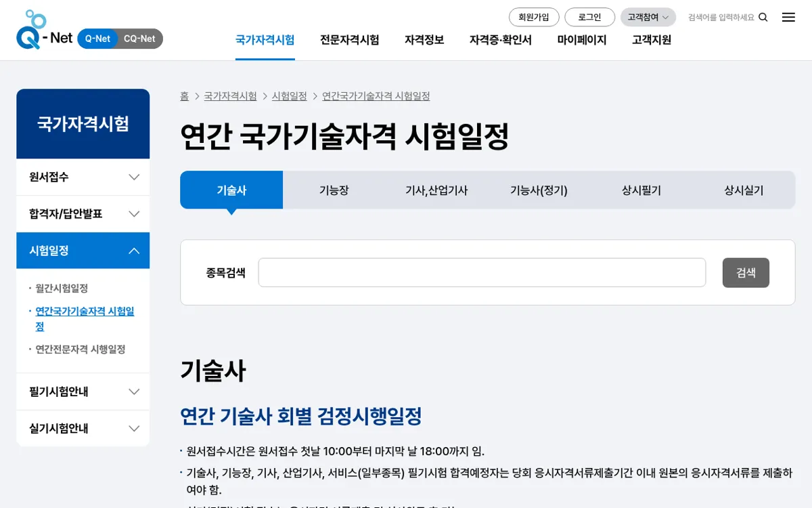
Task: Click the header search input field
Action: [x=721, y=18]
